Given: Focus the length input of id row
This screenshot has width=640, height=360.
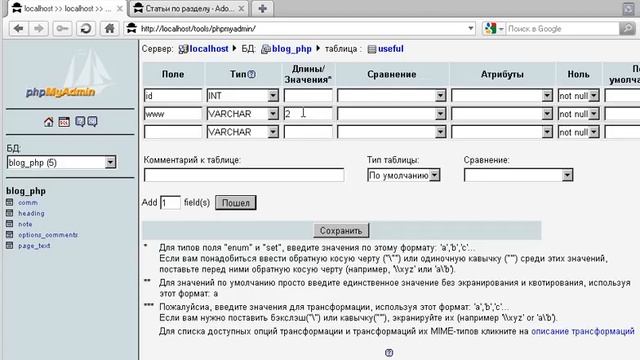Looking at the screenshot, I should pyautogui.click(x=308, y=96).
